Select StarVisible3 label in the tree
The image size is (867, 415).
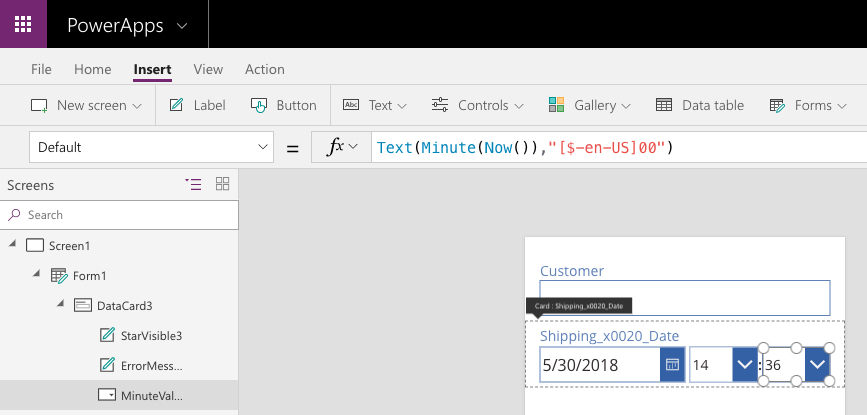152,335
